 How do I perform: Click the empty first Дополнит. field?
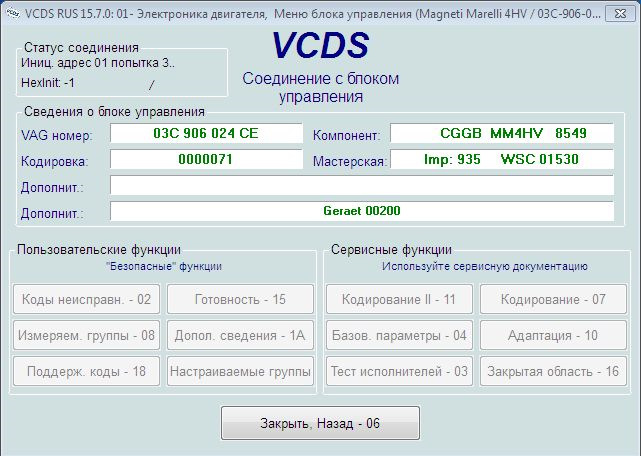click(362, 185)
